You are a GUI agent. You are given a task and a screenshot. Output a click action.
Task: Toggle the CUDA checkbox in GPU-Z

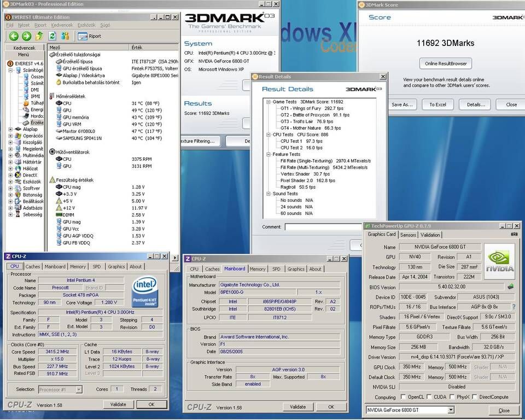[x=429, y=397]
